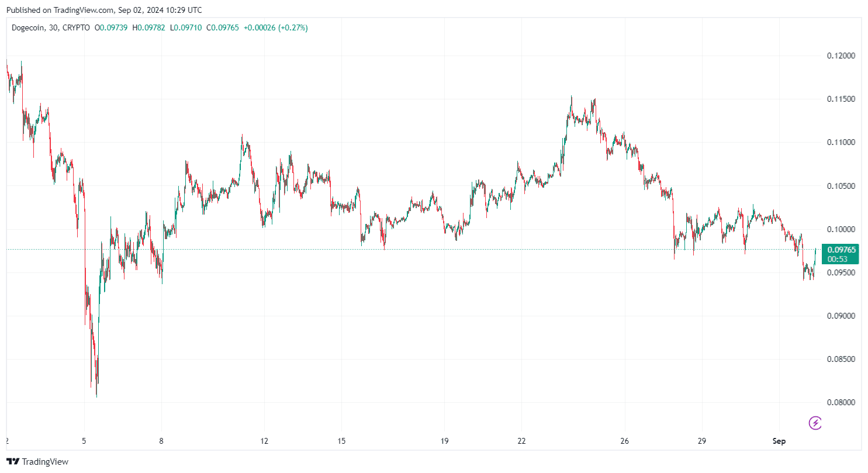The width and height of the screenshot is (868, 473).
Task: Click the 0.08500 price axis label
Action: pos(841,359)
